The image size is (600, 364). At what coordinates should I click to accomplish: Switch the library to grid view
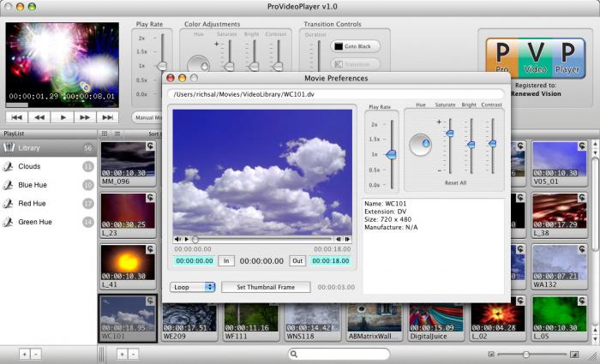tap(105, 134)
